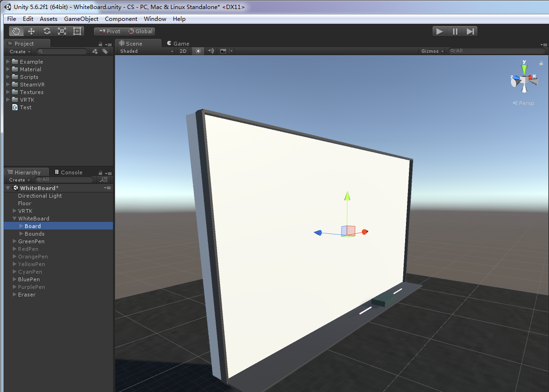This screenshot has height=392, width=549.
Task: Select the Textures folder
Action: coord(31,92)
